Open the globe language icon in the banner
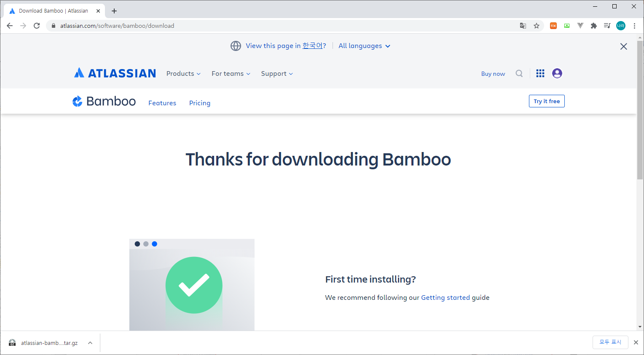 [236, 45]
